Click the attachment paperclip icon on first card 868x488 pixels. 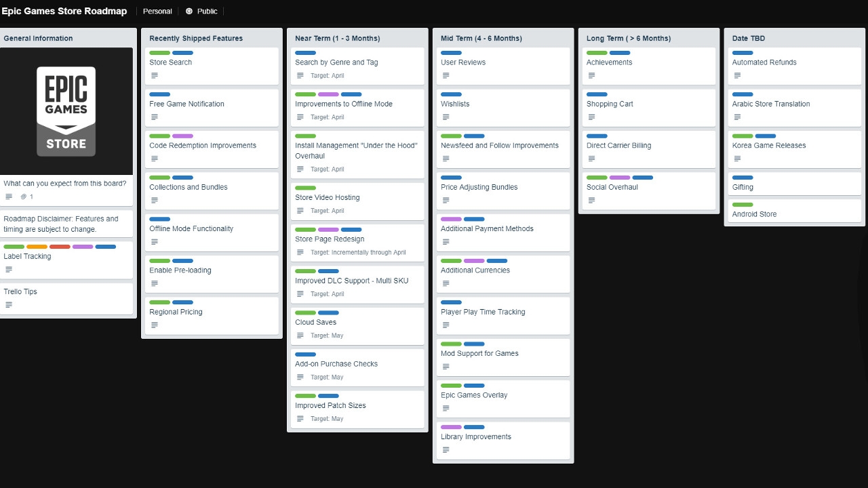pos(23,197)
